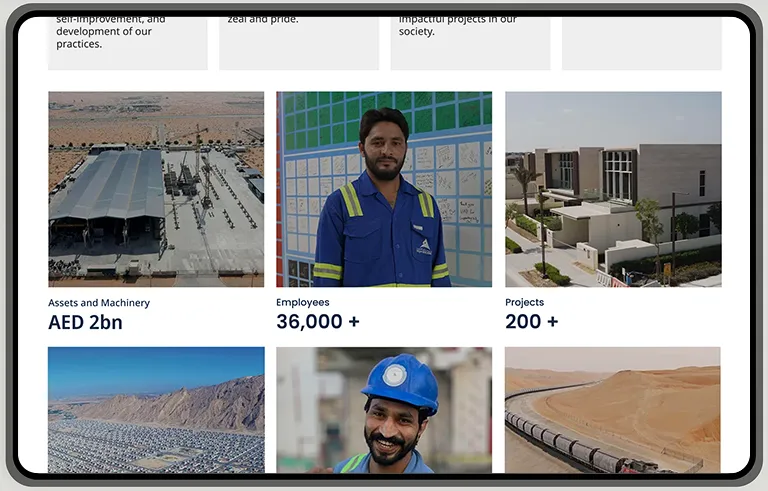768x491 pixels.
Task: Select the 'Assets and Machinery' label
Action: coord(99,303)
